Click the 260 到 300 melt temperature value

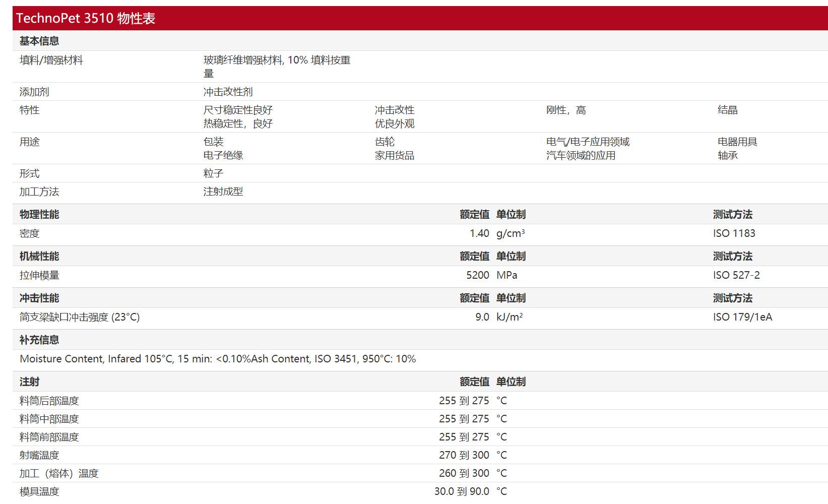[x=464, y=473]
